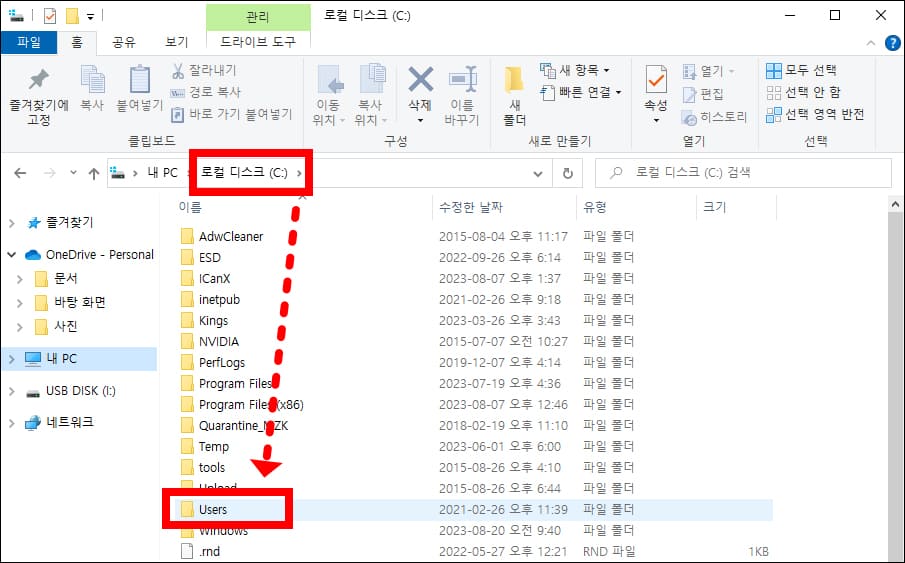
Task: Click the Back navigation arrow
Action: tap(20, 173)
